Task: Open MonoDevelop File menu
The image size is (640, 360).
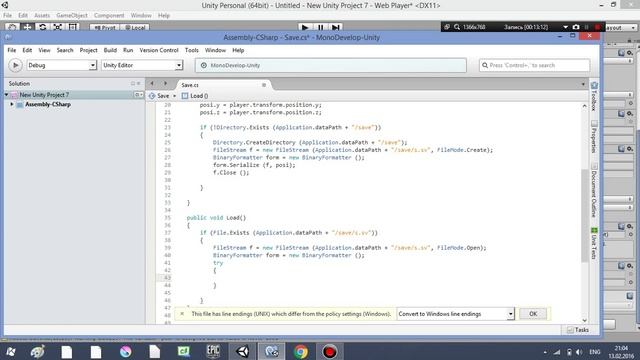Action: (12, 50)
